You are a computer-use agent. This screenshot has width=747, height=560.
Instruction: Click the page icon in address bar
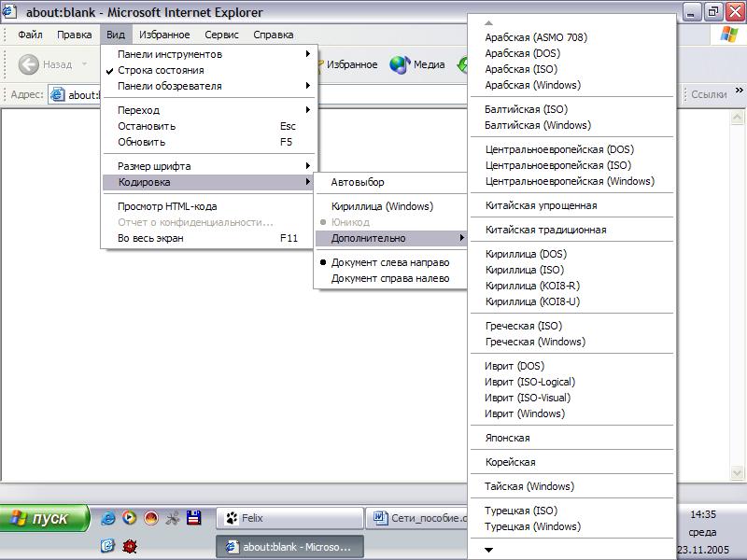pos(58,94)
